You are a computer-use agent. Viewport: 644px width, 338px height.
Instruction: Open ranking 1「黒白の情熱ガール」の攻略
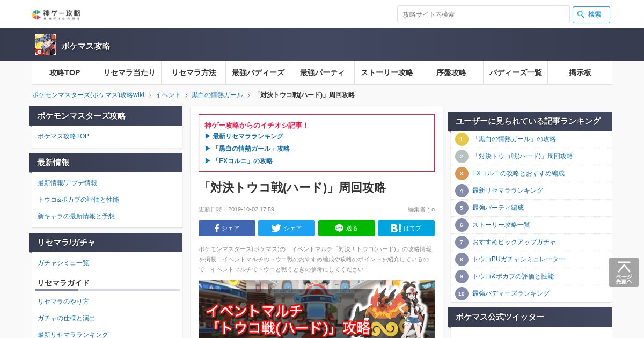[514, 139]
